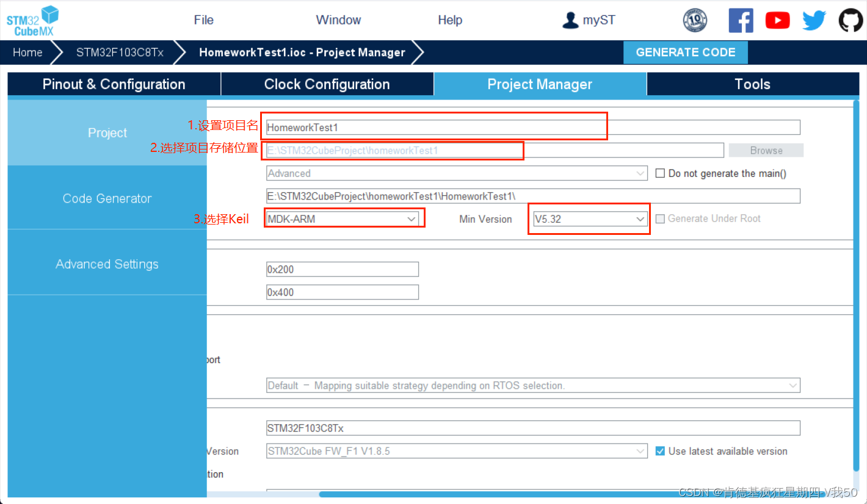Screen dimensions: 867x504
Task: Open the Code Generator section
Action: 107,198
